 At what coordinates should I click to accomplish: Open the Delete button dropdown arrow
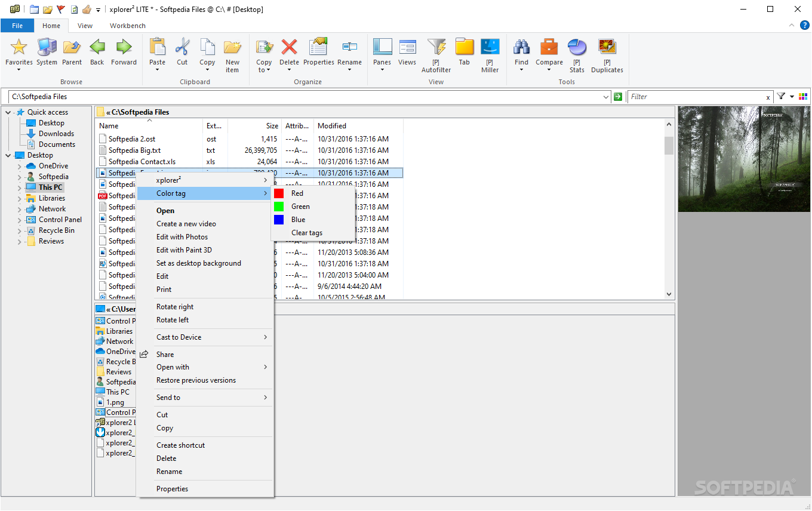point(289,70)
